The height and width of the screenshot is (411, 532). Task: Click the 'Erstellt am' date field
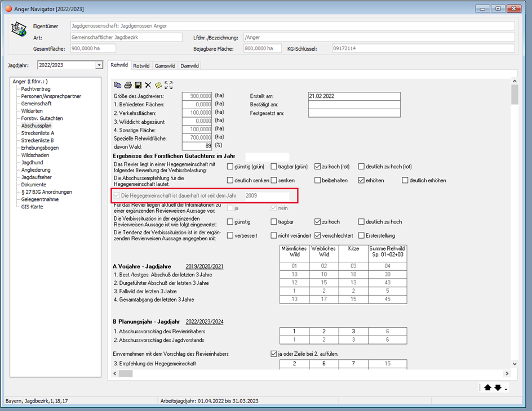[x=354, y=96]
